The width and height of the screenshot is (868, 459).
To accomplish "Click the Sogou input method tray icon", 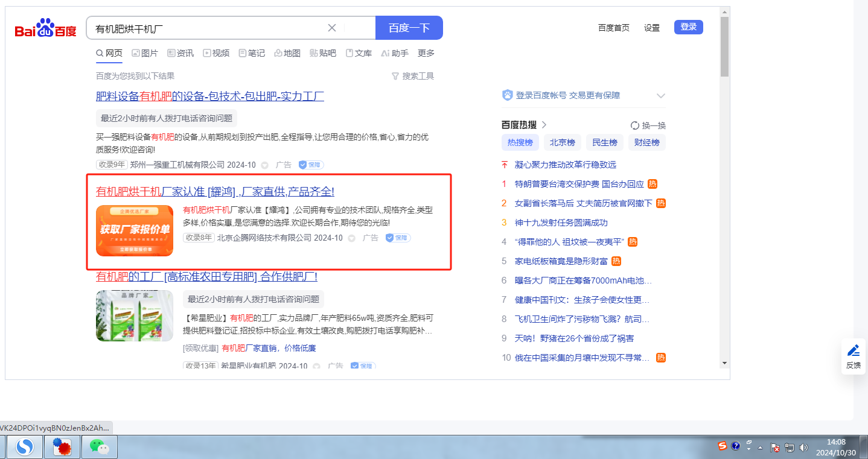I will click(x=723, y=446).
